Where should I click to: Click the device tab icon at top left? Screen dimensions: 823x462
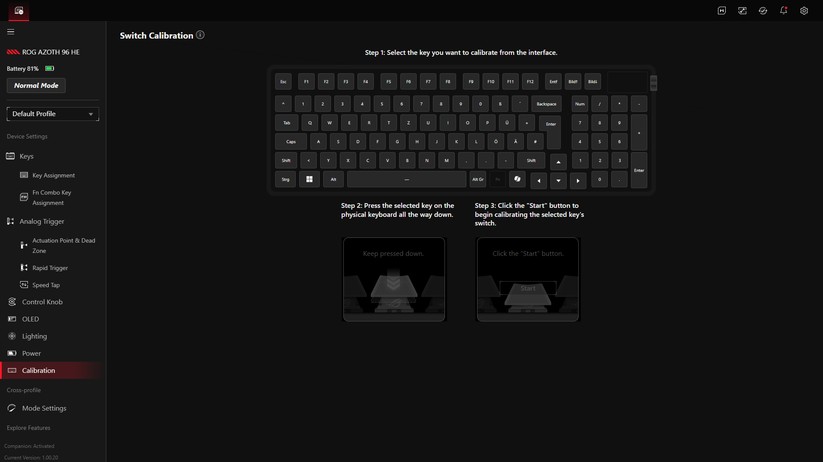point(19,11)
